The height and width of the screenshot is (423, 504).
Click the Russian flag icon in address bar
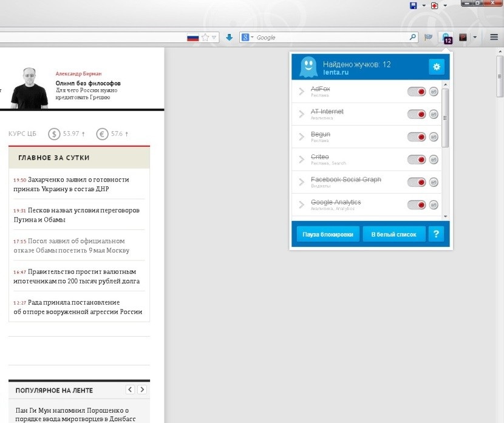point(193,38)
